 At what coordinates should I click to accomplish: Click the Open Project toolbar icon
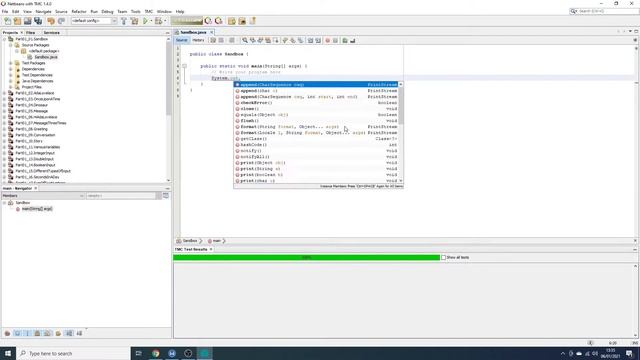27,21
